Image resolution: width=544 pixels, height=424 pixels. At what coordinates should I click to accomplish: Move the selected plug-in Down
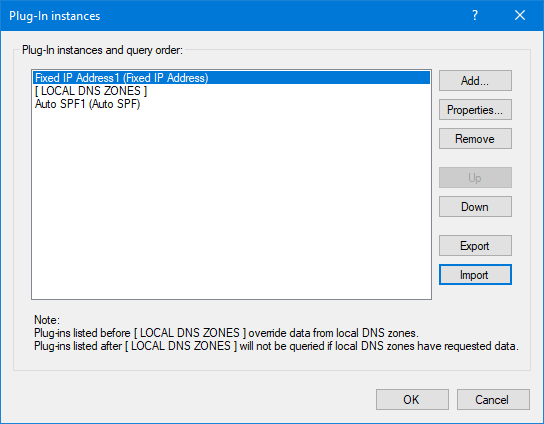click(475, 207)
